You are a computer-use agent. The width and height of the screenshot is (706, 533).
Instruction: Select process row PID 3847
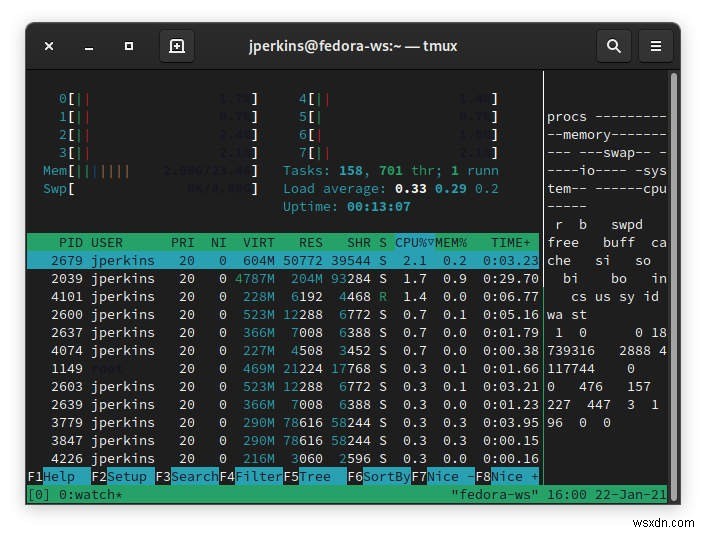pos(283,441)
